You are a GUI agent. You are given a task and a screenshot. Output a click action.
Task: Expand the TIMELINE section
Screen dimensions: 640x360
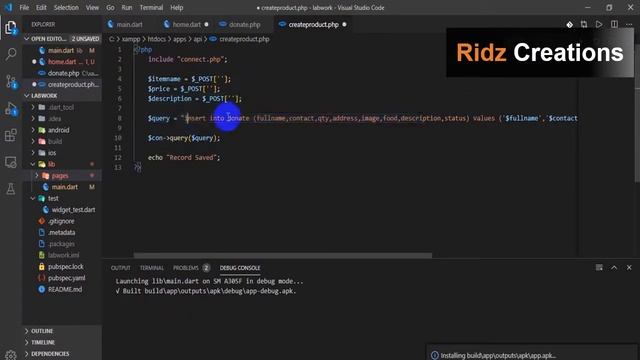pyautogui.click(x=62, y=342)
